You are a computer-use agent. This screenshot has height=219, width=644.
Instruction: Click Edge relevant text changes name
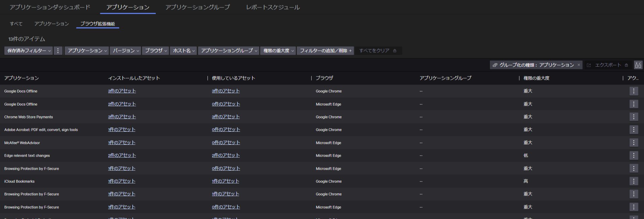27,156
